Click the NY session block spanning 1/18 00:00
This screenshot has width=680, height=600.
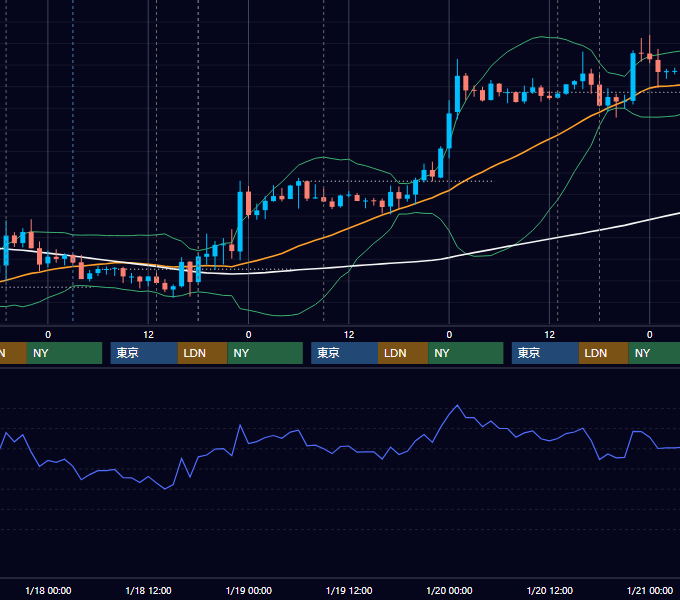click(64, 353)
